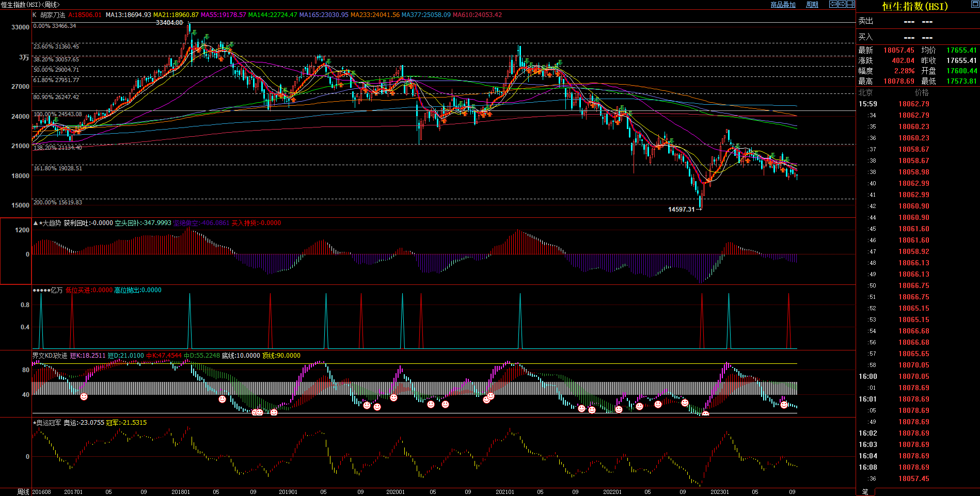Click the MA55 magenta moving average label

(223, 15)
